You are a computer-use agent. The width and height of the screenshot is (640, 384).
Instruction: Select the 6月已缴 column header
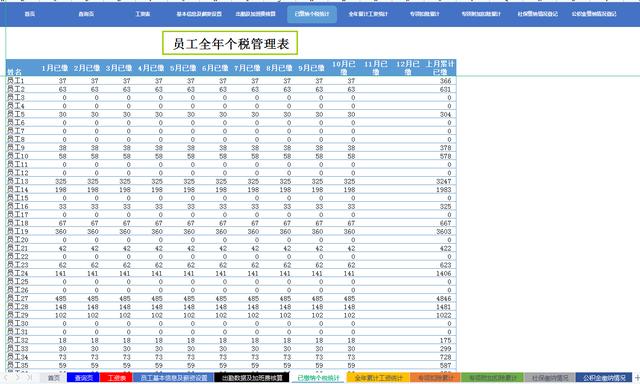pos(215,68)
